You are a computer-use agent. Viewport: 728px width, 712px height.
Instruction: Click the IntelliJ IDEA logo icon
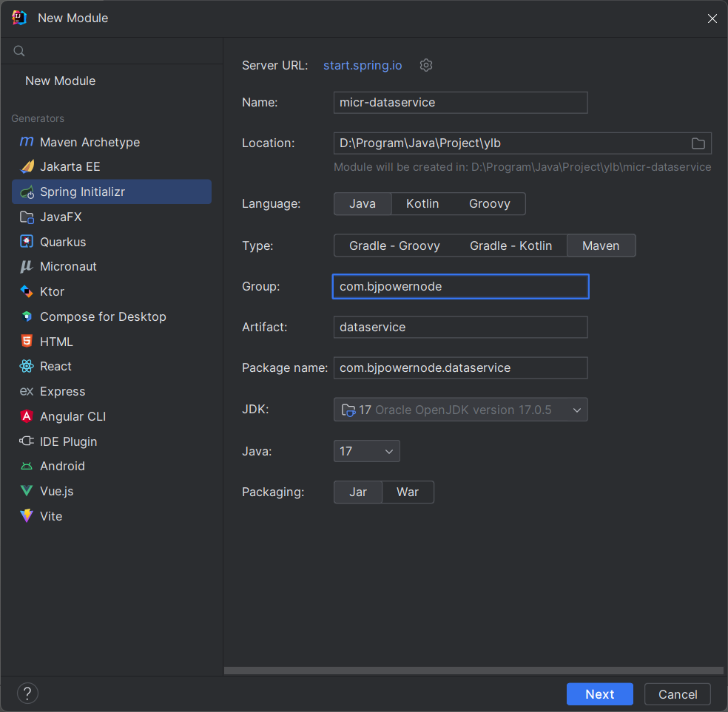[19, 18]
